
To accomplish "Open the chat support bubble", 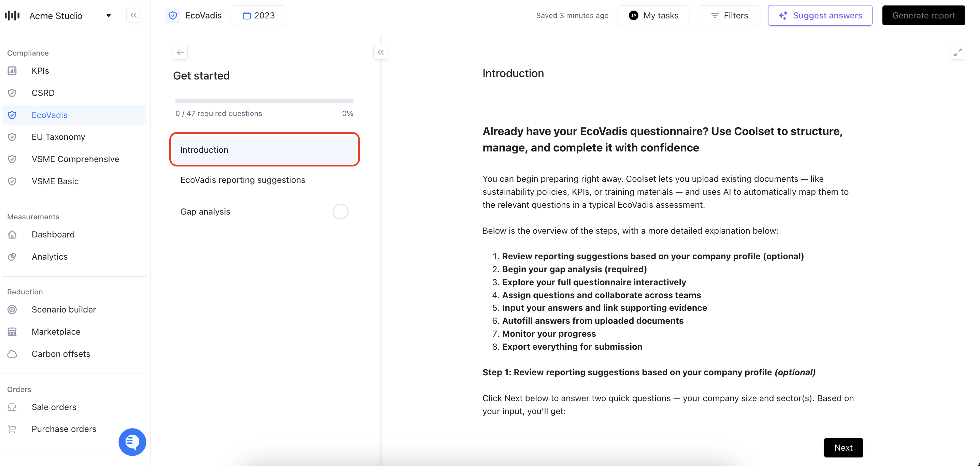I will point(132,442).
